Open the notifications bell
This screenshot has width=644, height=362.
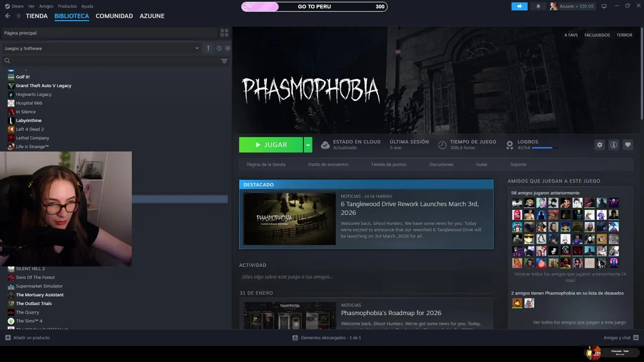538,7
